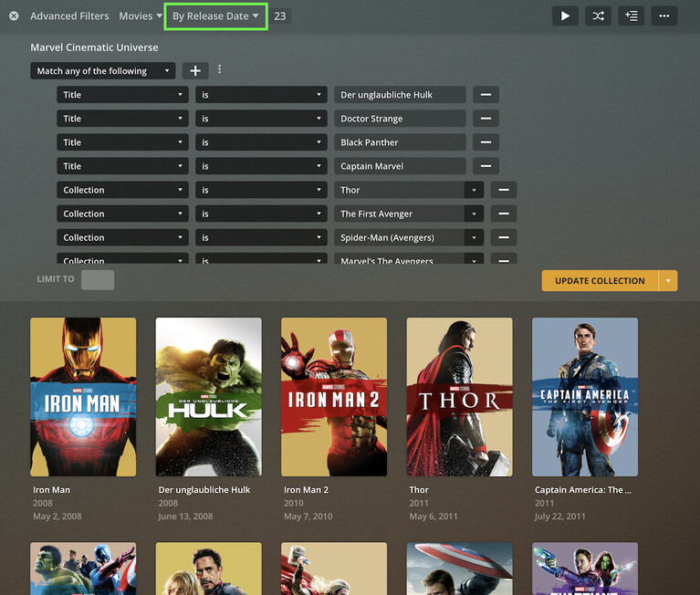The image size is (700, 595).
Task: Open the Iron Man 2 poster
Action: point(334,397)
